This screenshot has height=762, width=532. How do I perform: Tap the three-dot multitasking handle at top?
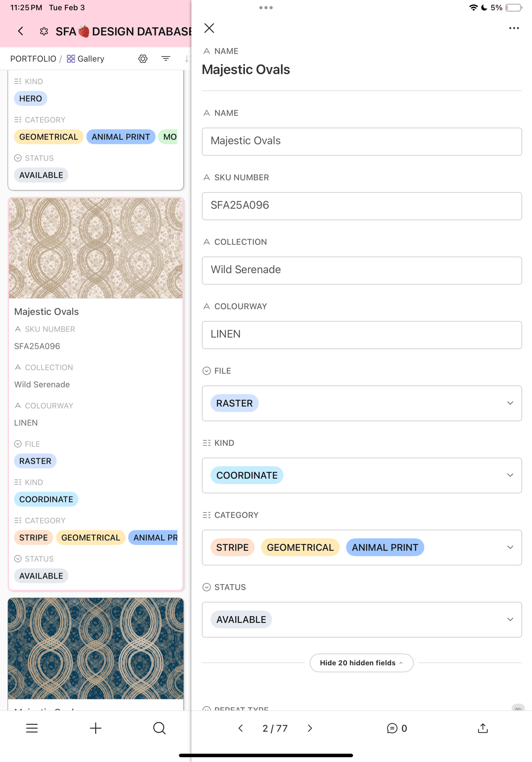[x=266, y=8]
